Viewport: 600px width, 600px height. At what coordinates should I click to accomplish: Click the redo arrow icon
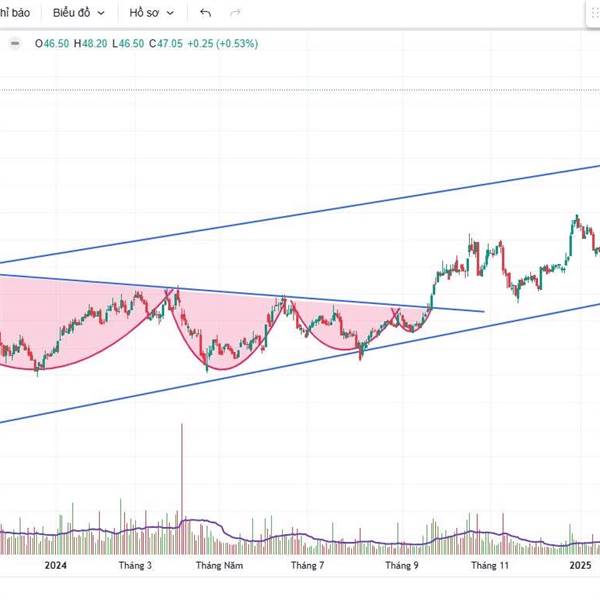235,13
